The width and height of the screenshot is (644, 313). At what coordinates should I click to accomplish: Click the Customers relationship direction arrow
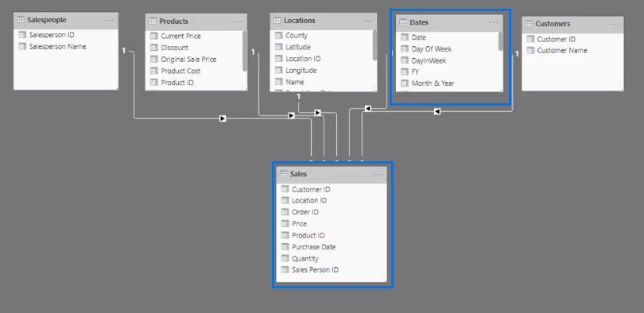pos(437,111)
